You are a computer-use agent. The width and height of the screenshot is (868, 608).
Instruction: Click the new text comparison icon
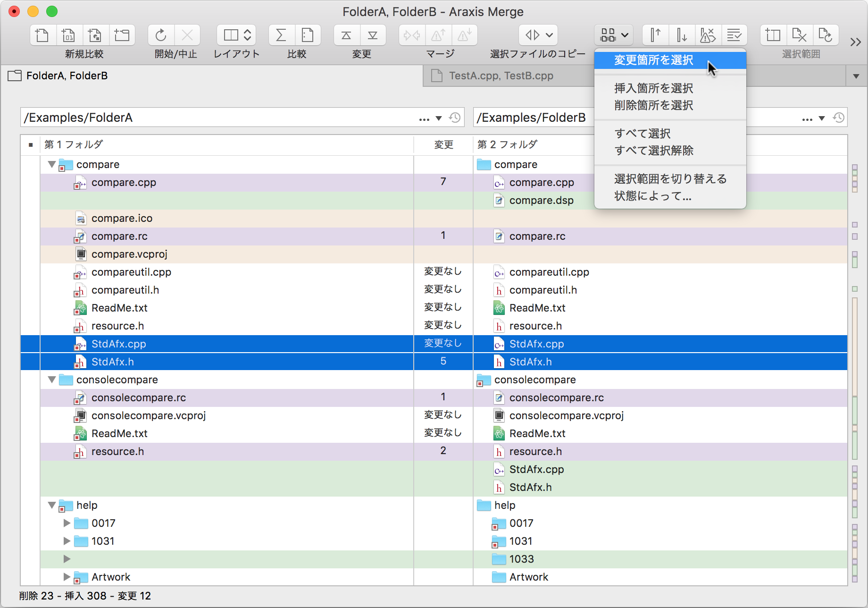pos(42,35)
